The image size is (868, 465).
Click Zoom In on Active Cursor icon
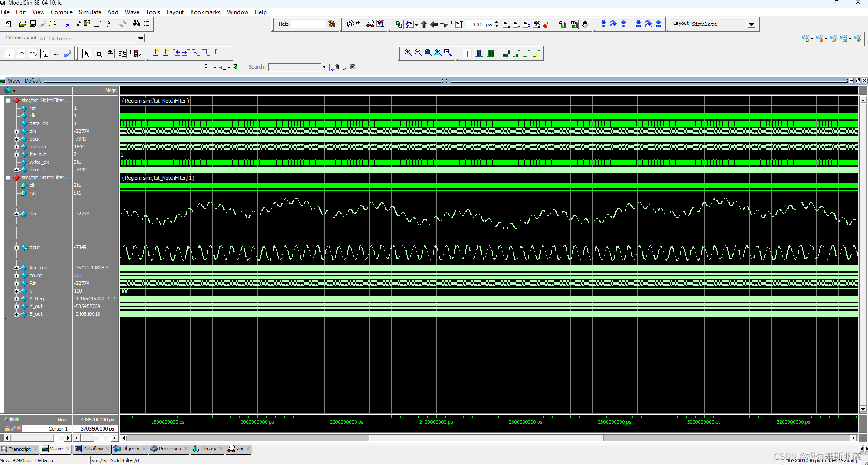coord(438,53)
